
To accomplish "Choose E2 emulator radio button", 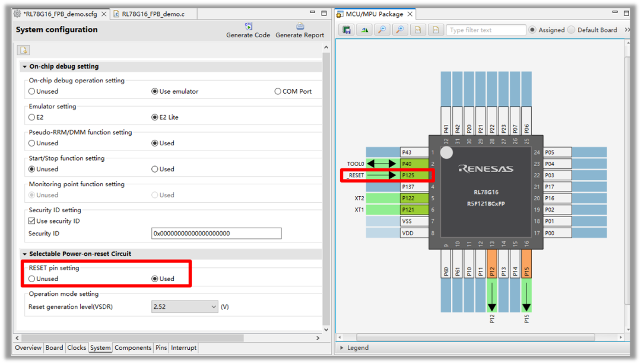I will [x=32, y=117].
